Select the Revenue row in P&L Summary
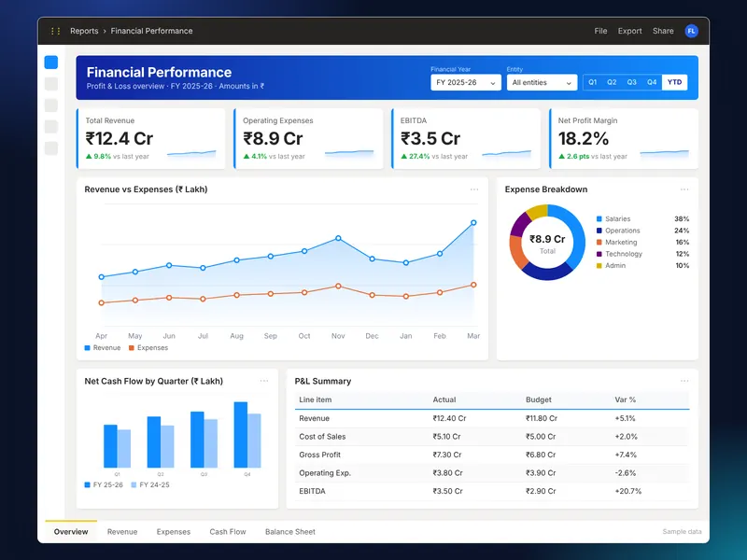The height and width of the screenshot is (560, 747). 492,418
